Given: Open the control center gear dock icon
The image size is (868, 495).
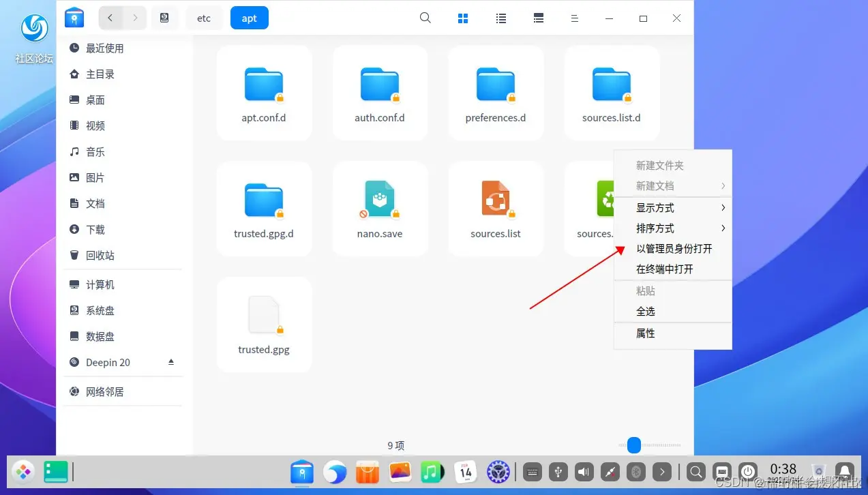Looking at the screenshot, I should pyautogui.click(x=498, y=472).
